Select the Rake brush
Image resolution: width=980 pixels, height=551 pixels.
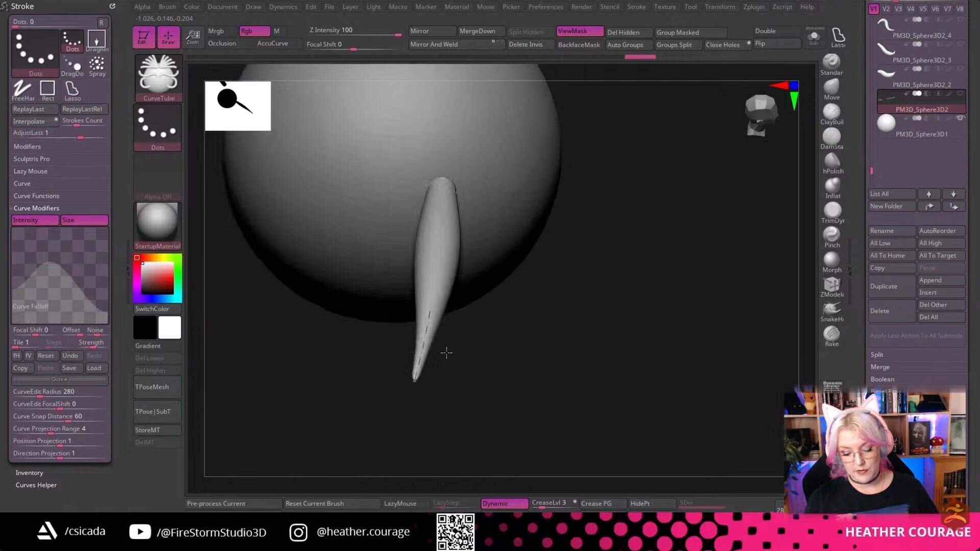pos(831,336)
